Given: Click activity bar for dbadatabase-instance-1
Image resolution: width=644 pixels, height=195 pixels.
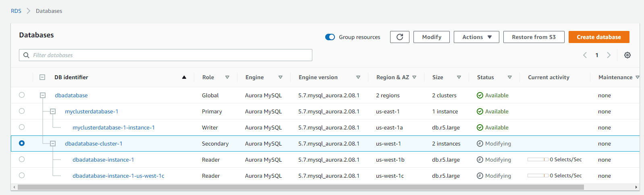Looking at the screenshot, I should click(538, 160).
